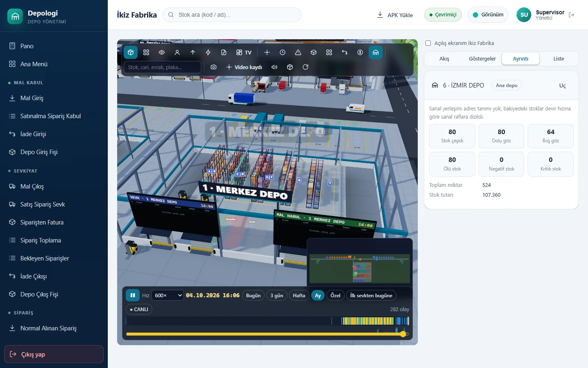The width and height of the screenshot is (588, 368).
Task: Open the speed 600× dropdown
Action: pos(168,295)
